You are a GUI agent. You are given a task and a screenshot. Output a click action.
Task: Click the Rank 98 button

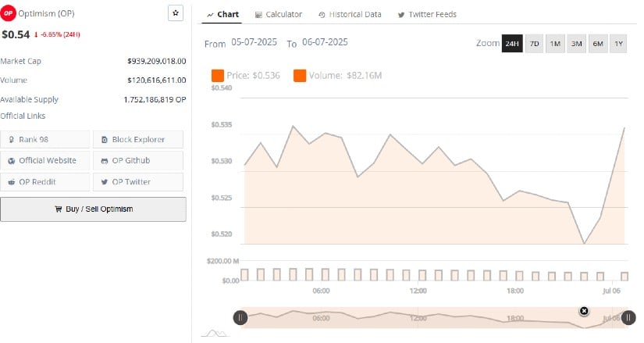click(44, 139)
